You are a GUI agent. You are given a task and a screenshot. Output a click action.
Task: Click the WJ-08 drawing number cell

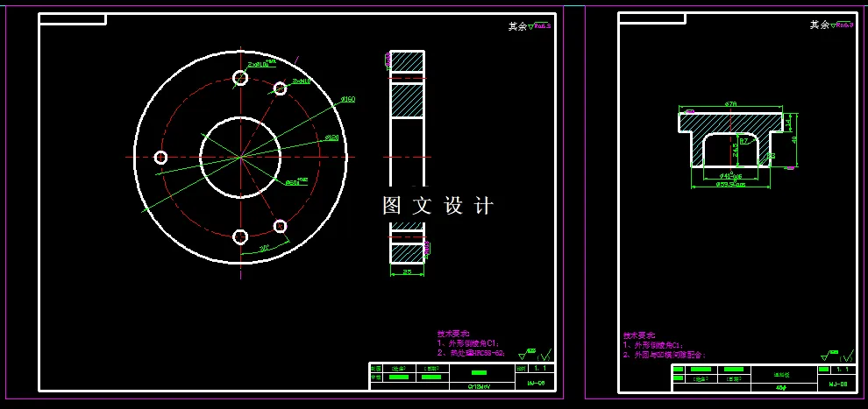tap(837, 384)
